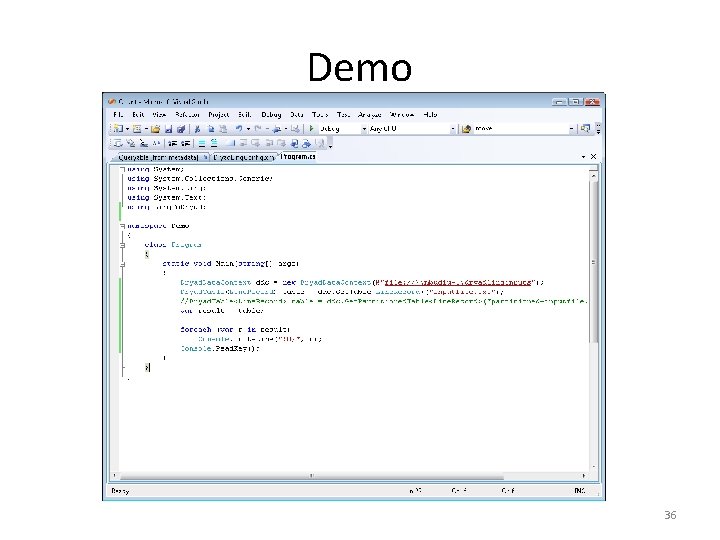Click the Undo arrow icon
Viewport: 720px width, 540px height.
[x=239, y=129]
